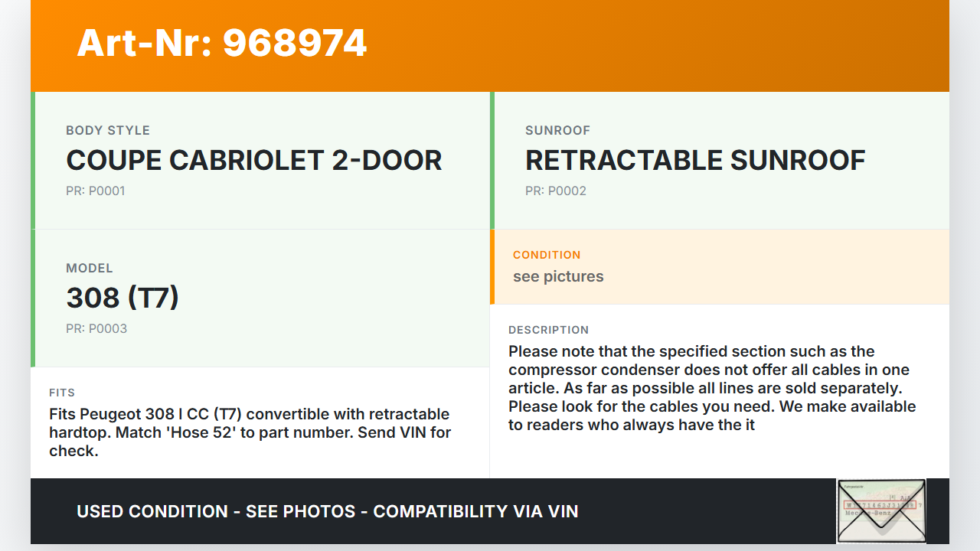Select the DESCRIPTION label
Viewport: 980px width, 551px height.
548,330
